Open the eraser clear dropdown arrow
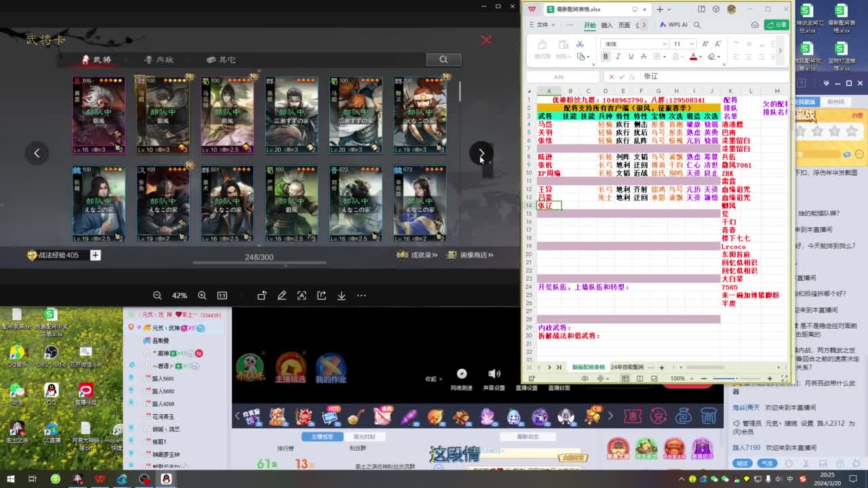Screen dimensions: 868x488 [x=719, y=57]
